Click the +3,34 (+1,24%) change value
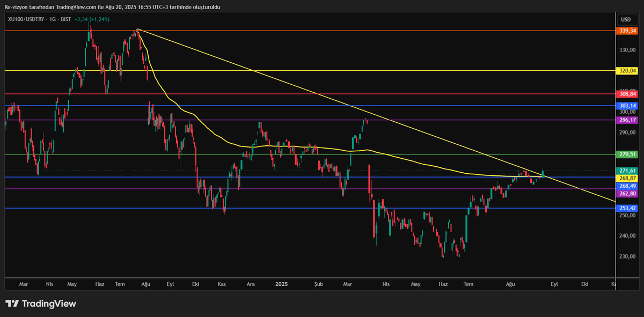 tap(92, 19)
